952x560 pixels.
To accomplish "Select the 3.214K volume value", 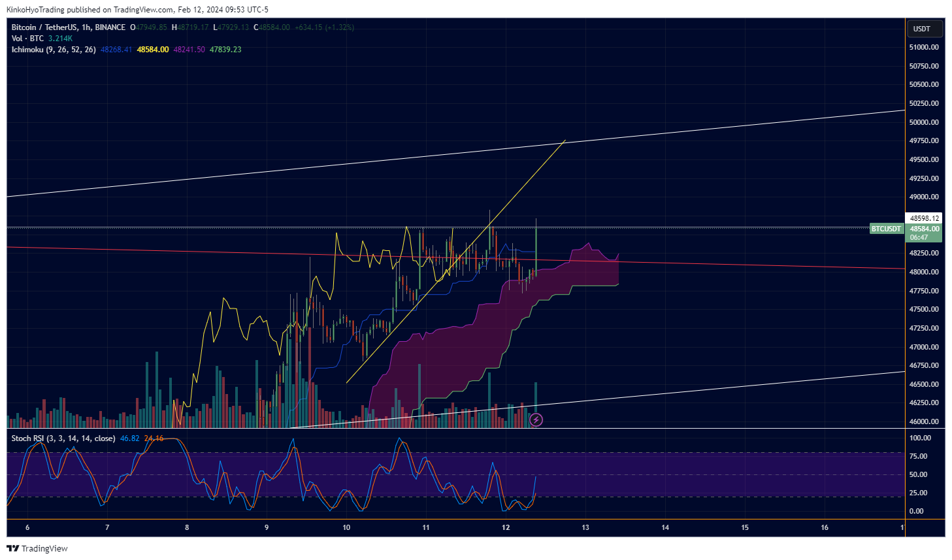I will [x=60, y=39].
